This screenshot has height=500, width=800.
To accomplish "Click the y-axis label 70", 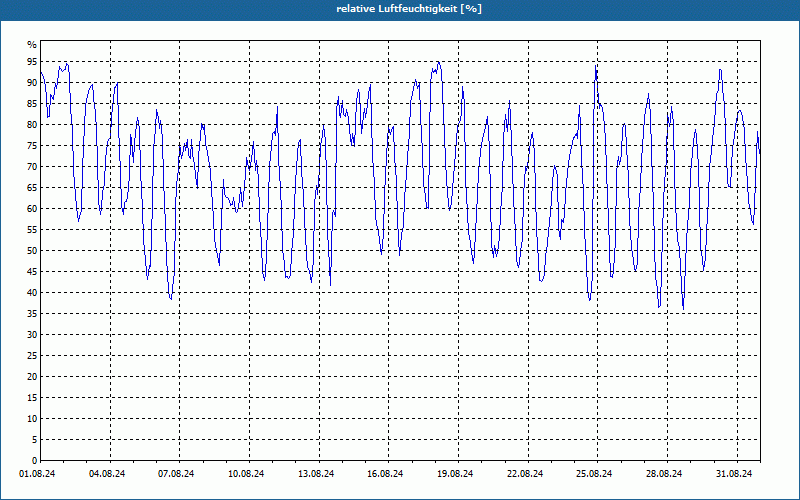I will pyautogui.click(x=32, y=167).
